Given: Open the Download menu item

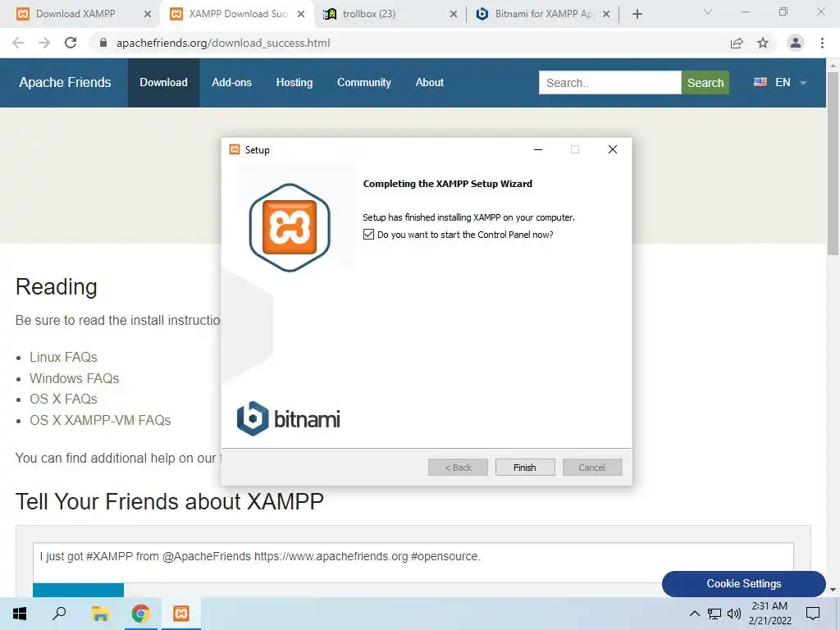Looking at the screenshot, I should [x=163, y=83].
